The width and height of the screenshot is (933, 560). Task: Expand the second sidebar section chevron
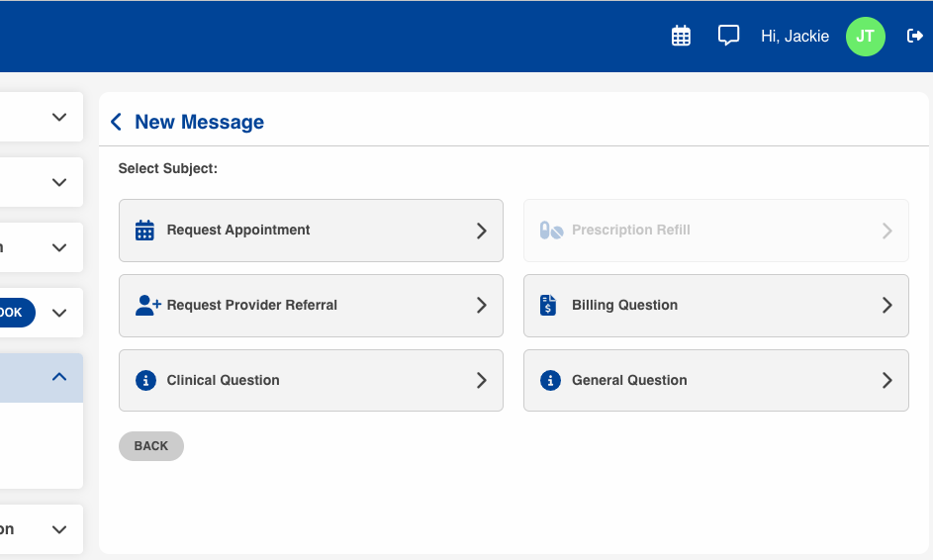coord(59,182)
